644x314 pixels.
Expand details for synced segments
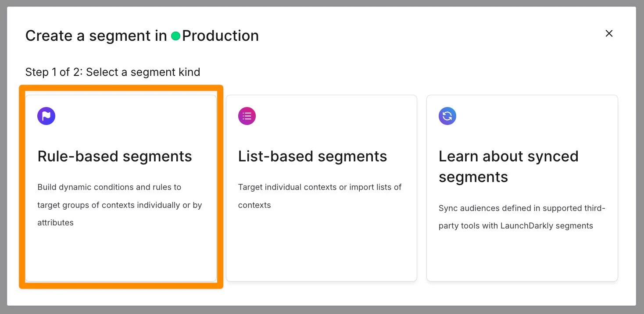(522, 188)
